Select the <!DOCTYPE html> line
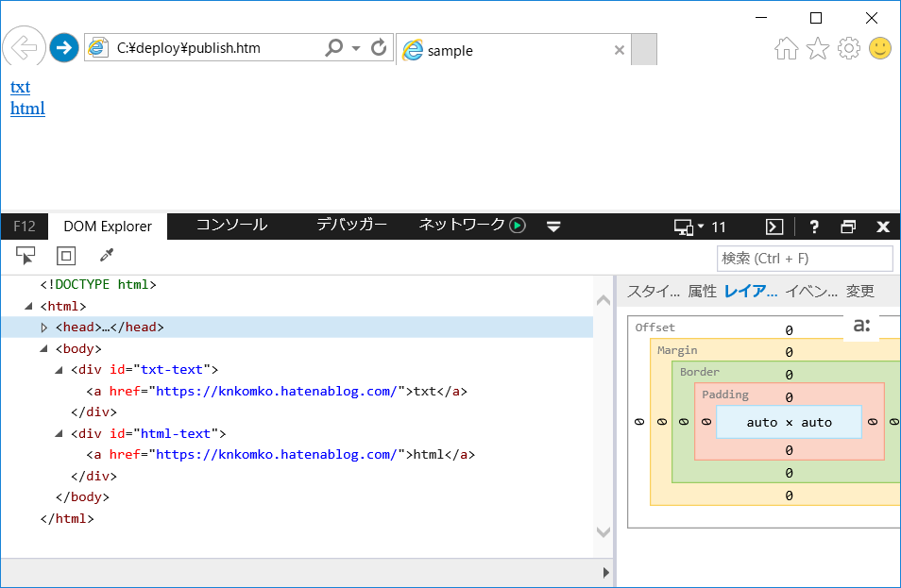Screen dimensions: 901x588 pos(98,284)
